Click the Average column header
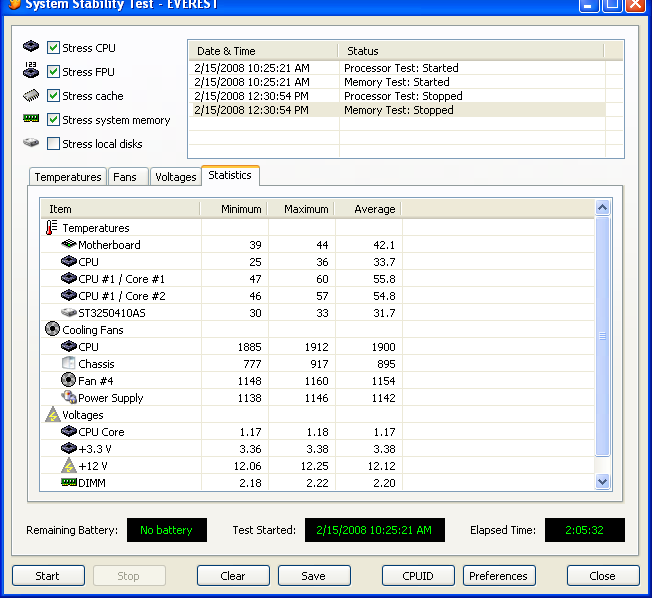Screen dimensions: 652x598 pyautogui.click(x=368, y=209)
